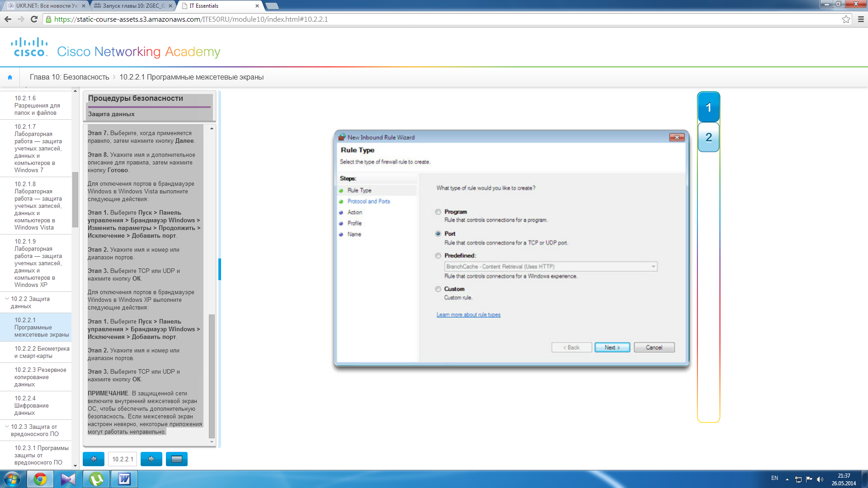Bookmark this page with the star icon
The height and width of the screenshot is (488, 868).
pos(846,19)
